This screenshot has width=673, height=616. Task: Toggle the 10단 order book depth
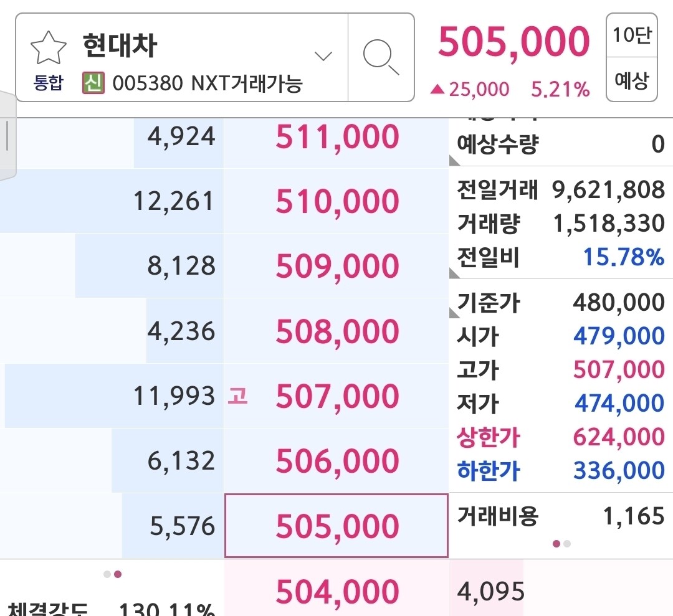[x=631, y=36]
